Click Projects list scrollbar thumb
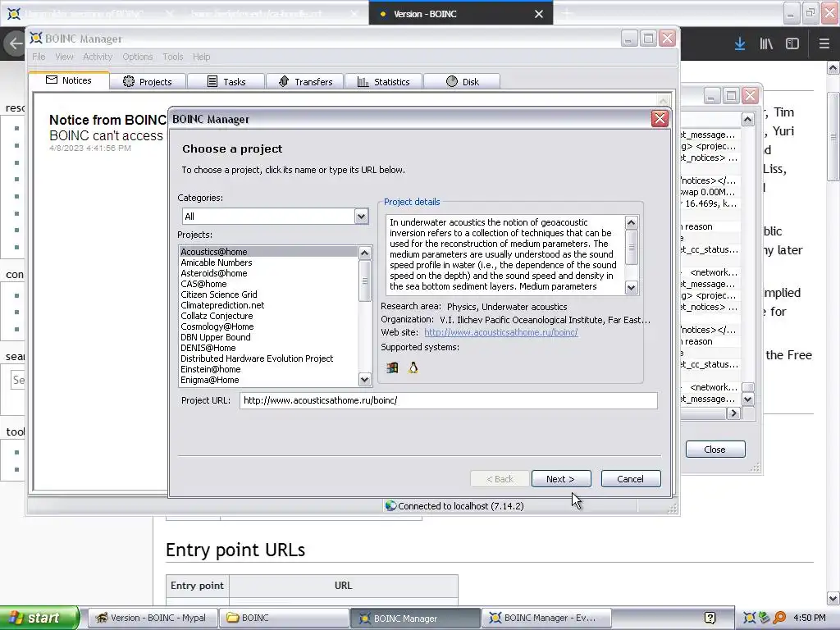The image size is (840, 630). [365, 281]
